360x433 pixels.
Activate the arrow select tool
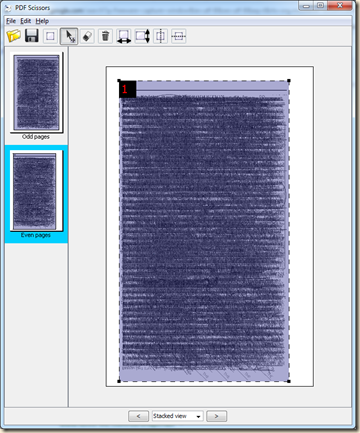[x=69, y=36]
